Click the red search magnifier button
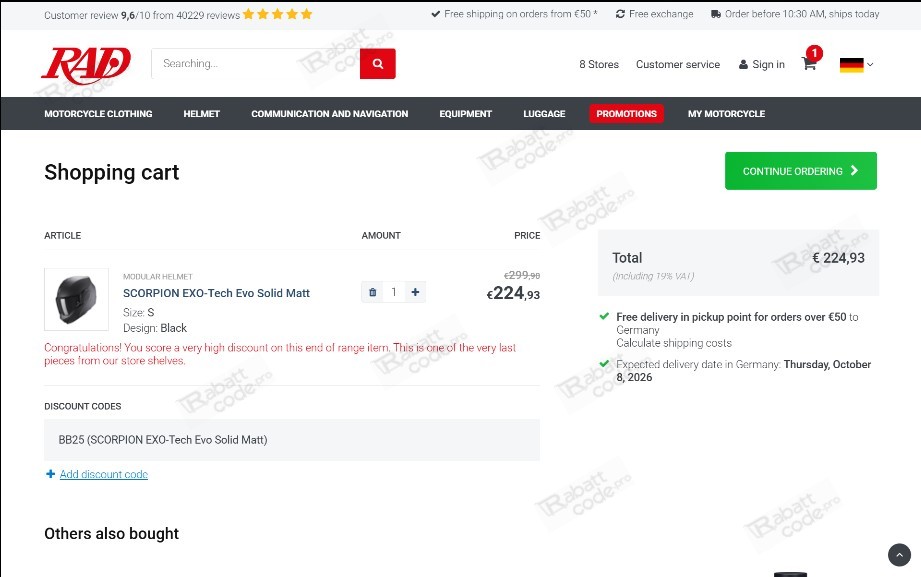This screenshot has width=921, height=577. click(378, 63)
